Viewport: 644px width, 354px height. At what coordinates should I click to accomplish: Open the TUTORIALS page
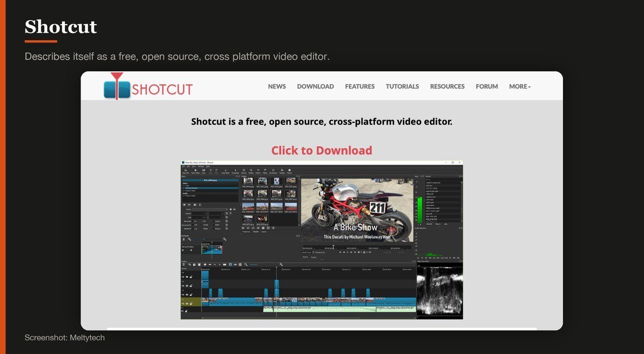point(402,86)
